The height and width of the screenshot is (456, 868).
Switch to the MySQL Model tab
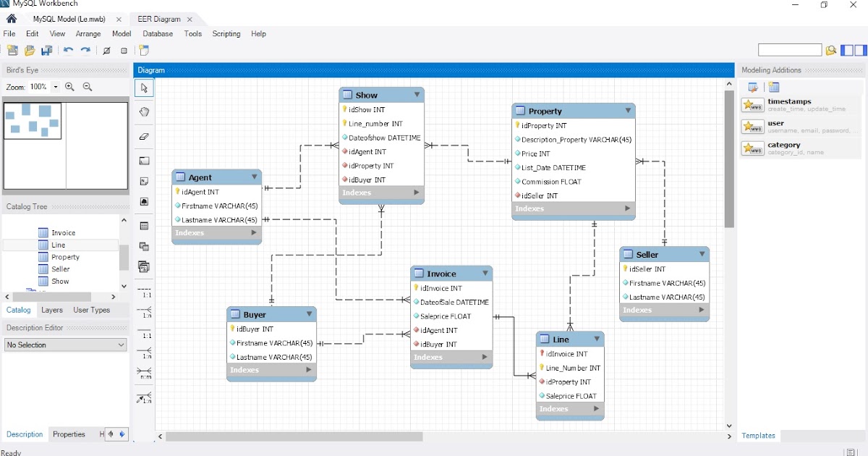click(x=71, y=20)
